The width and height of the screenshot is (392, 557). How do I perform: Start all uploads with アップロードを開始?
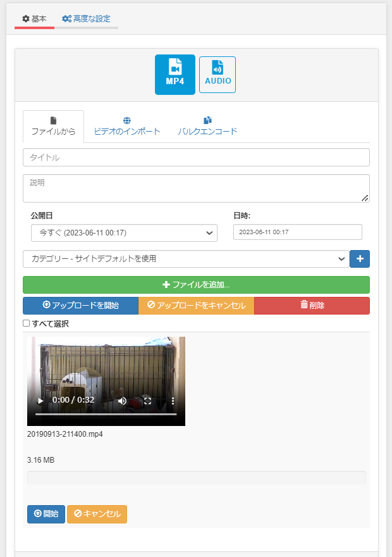80,306
